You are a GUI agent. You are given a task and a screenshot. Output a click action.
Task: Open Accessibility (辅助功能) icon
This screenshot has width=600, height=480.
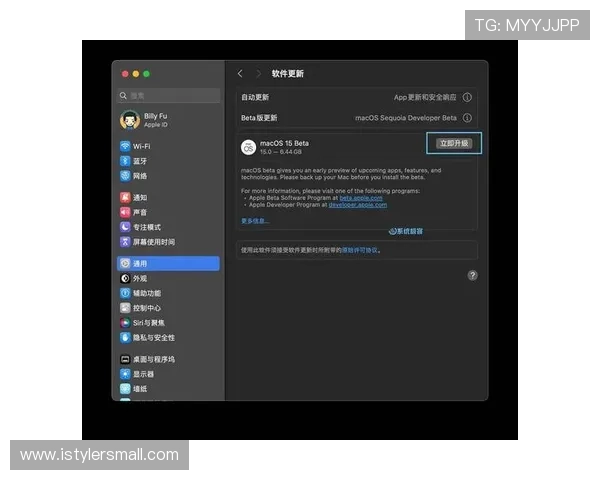click(x=125, y=293)
